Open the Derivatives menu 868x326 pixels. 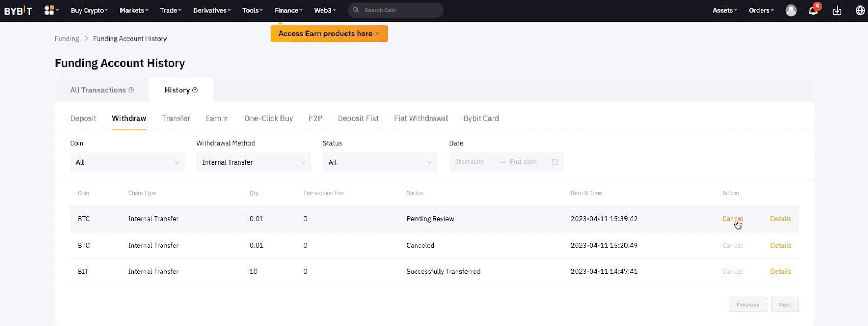[212, 10]
